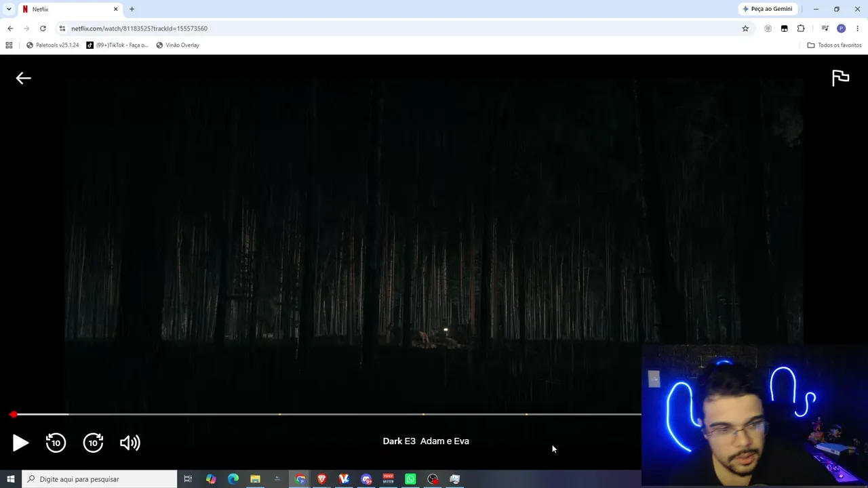This screenshot has height=488, width=868.
Task: Click the taskbar search box
Action: pos(100,479)
